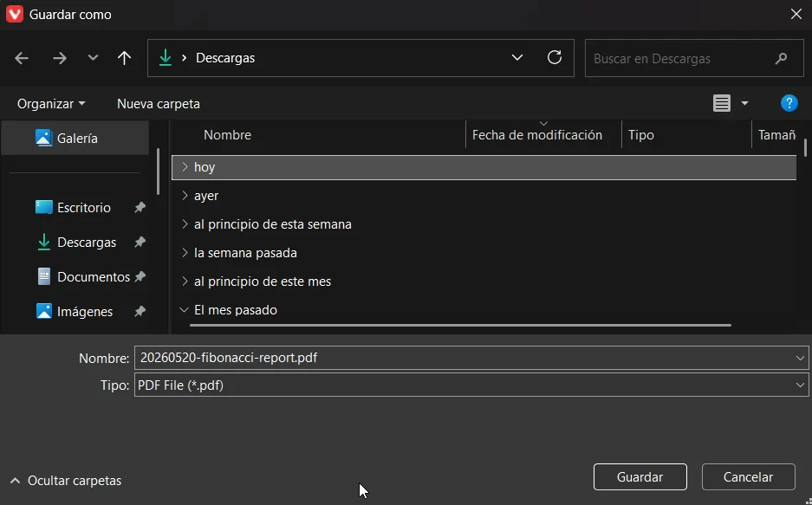Click the sidebar vertical scrollbar

158,172
